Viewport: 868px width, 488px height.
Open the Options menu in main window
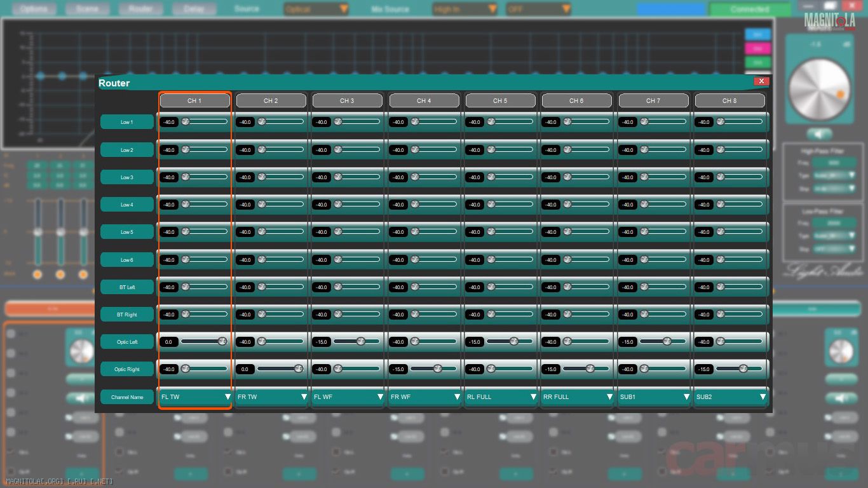pos(34,9)
